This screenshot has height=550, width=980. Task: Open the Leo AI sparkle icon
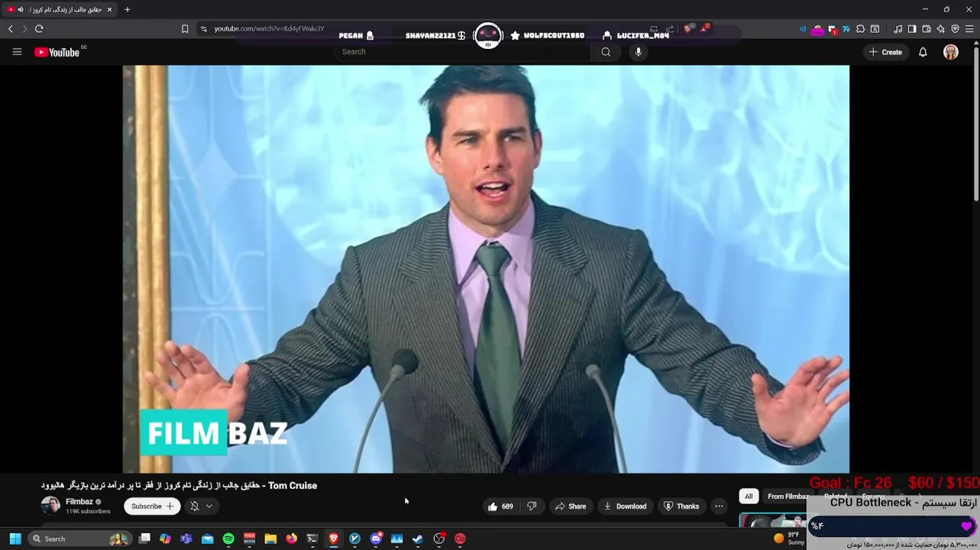[x=941, y=29]
